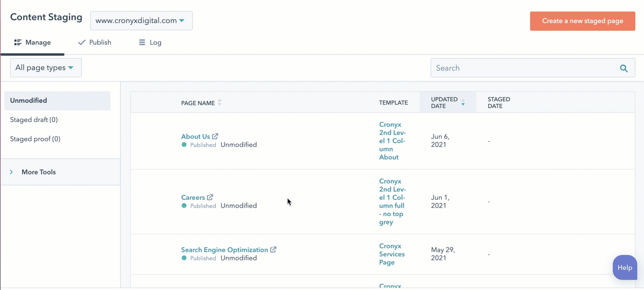Select the Manage tab
The image size is (644, 290).
click(33, 42)
